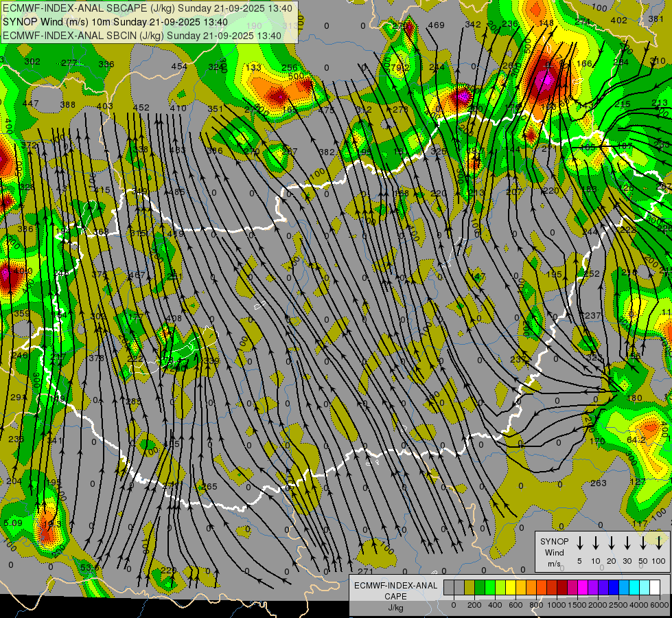
Task: Click the map value 402
Action: [x=619, y=20]
